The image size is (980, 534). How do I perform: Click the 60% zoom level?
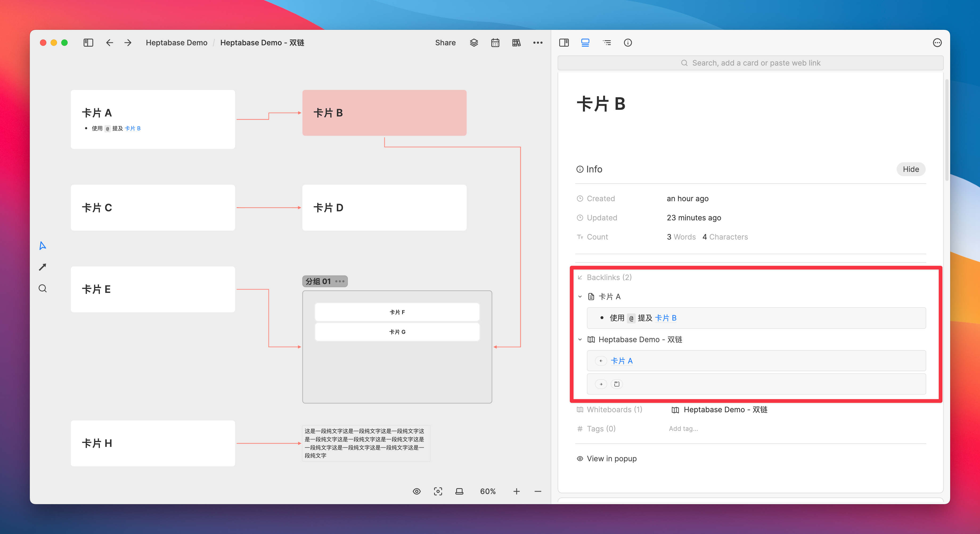tap(488, 491)
